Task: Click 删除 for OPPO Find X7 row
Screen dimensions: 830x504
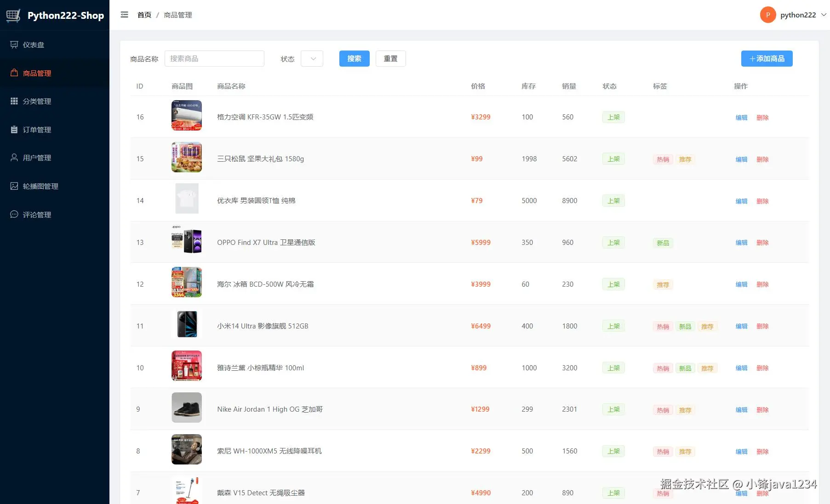Action: (x=763, y=243)
